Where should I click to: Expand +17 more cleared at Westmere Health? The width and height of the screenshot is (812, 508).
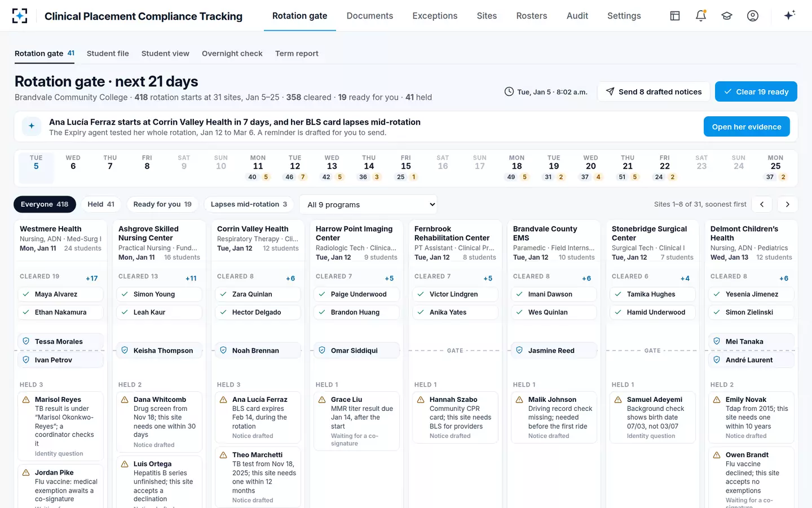click(x=92, y=278)
